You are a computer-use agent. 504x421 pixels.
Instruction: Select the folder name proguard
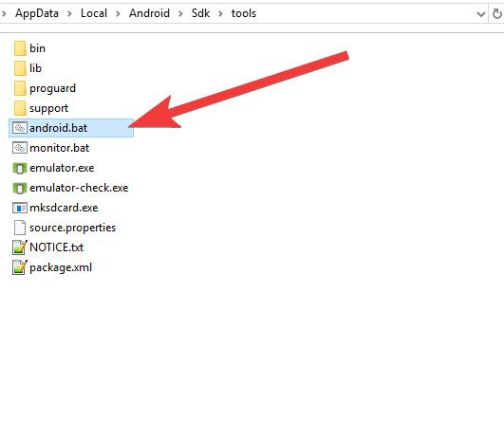[53, 88]
